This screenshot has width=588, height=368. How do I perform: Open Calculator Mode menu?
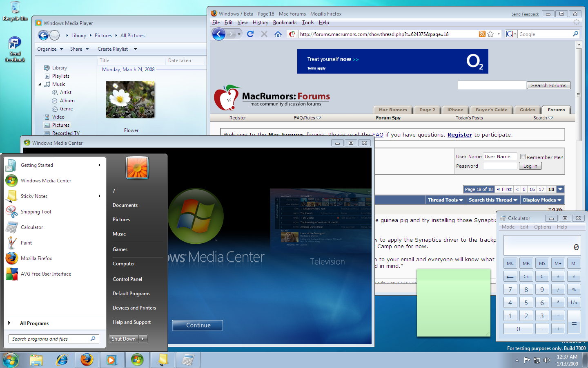click(508, 227)
